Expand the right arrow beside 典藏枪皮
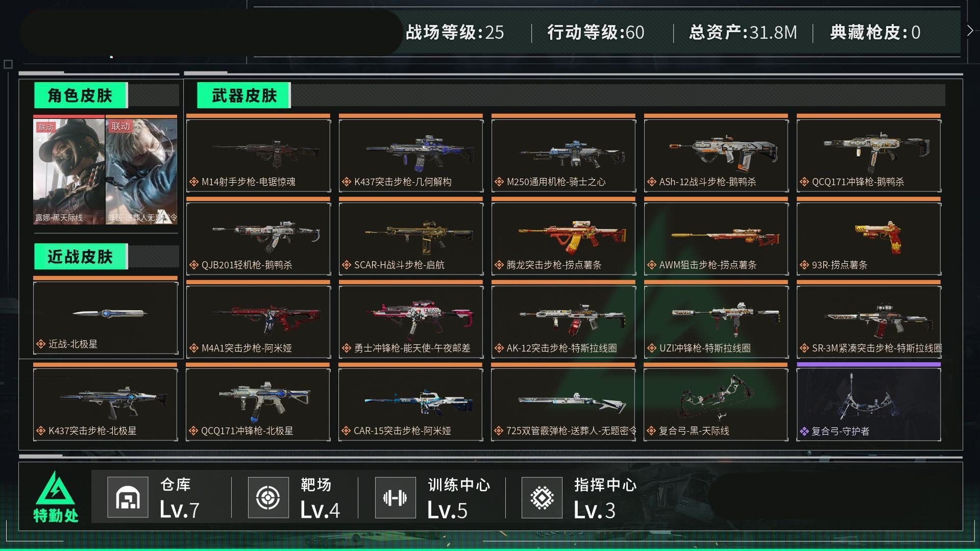The height and width of the screenshot is (551, 980). 970,31
